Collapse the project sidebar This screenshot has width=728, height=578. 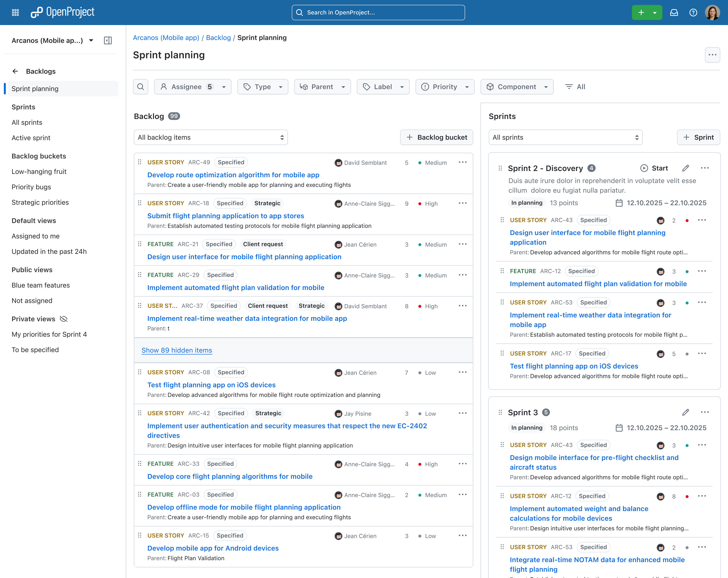(x=108, y=40)
